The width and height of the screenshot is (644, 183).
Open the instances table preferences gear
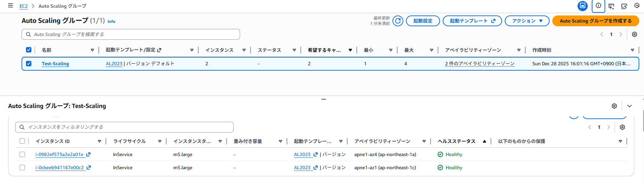622,127
